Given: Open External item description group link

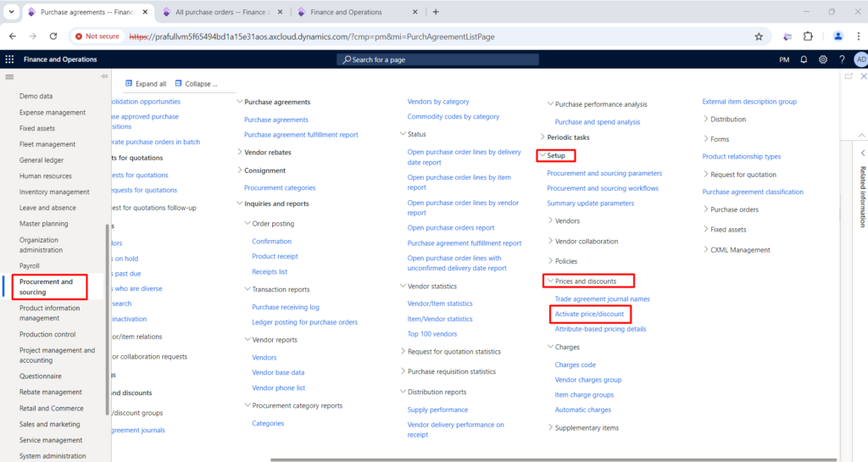Looking at the screenshot, I should (x=749, y=101).
